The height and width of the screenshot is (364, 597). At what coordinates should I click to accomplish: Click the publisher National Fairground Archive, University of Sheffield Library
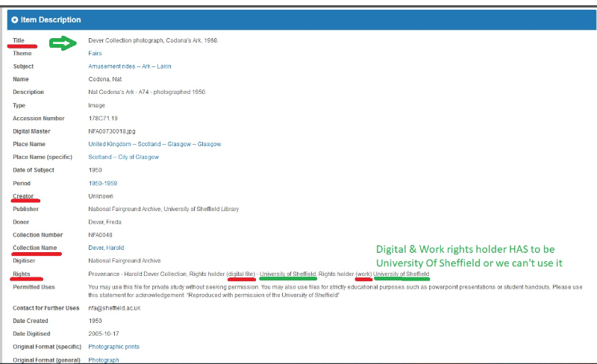[163, 209]
